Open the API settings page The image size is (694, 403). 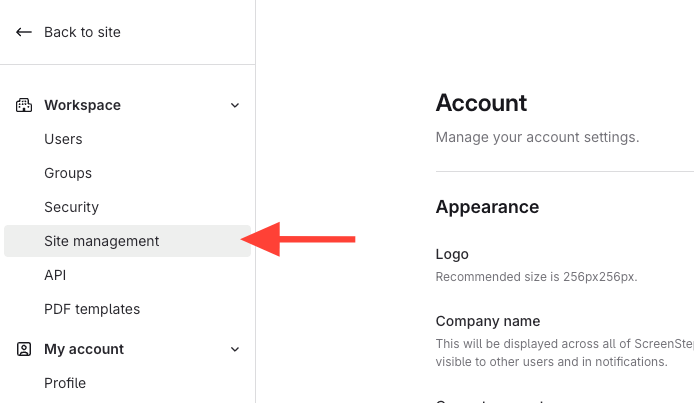(55, 275)
